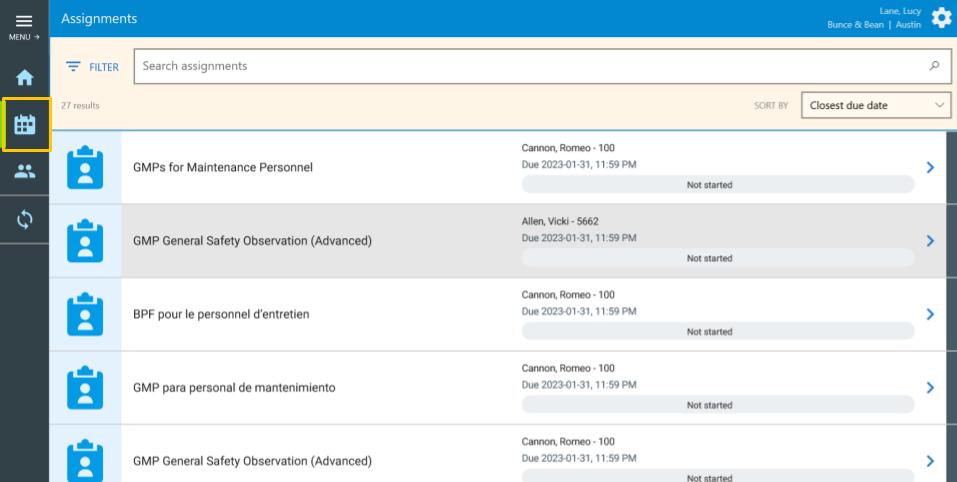Click the Filter button
Viewport: 957px width, 482px height.
pyautogui.click(x=92, y=67)
